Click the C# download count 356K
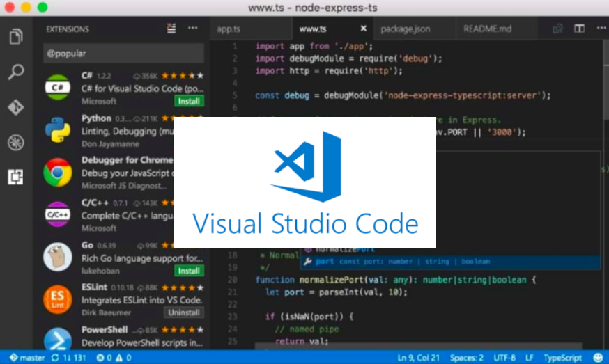This screenshot has height=364, width=609. coord(145,76)
